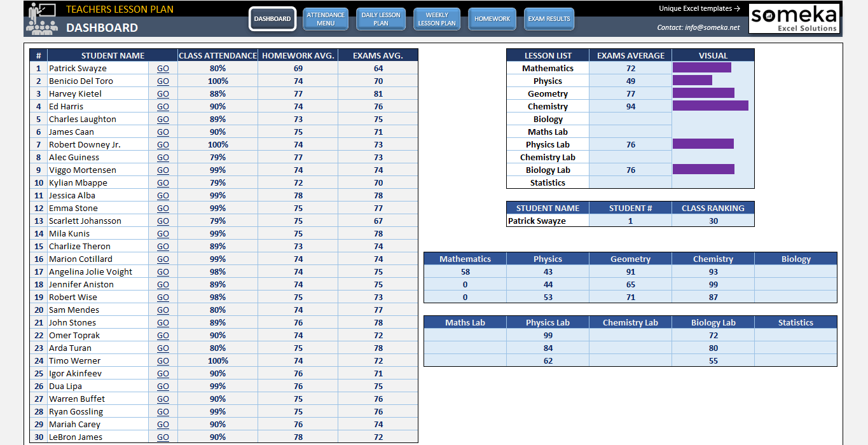This screenshot has width=868, height=445.
Task: Click the LESSON LIST header cell
Action: pyautogui.click(x=548, y=55)
